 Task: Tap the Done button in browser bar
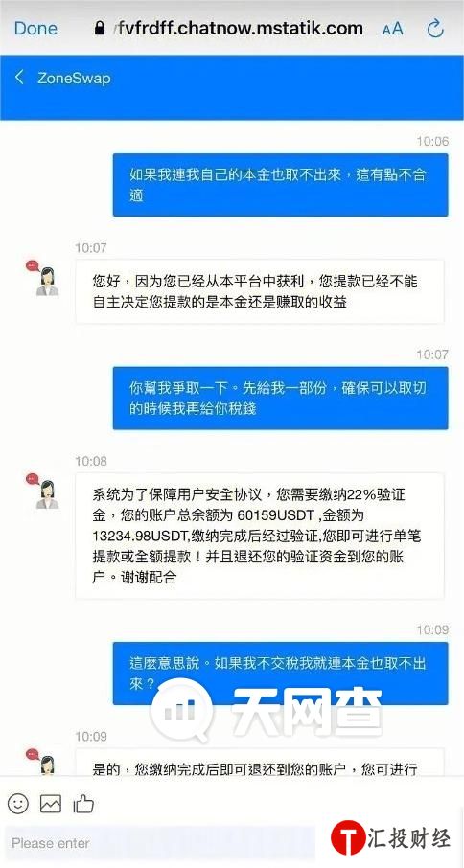click(36, 29)
